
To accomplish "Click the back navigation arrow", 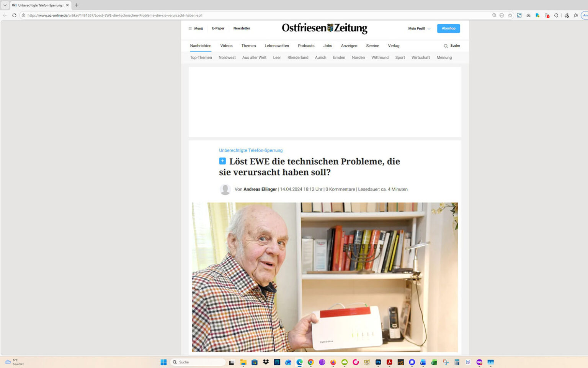I will click(4, 15).
